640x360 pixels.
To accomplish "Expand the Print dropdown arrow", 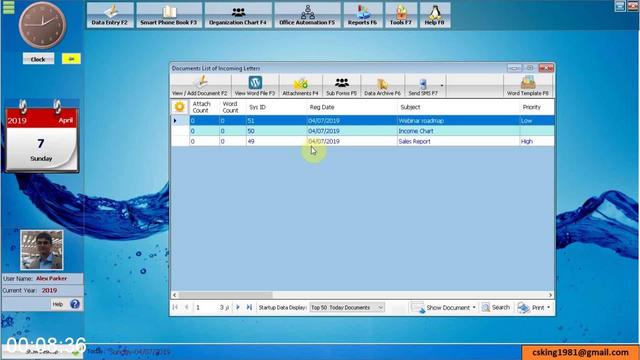I will click(x=549, y=307).
